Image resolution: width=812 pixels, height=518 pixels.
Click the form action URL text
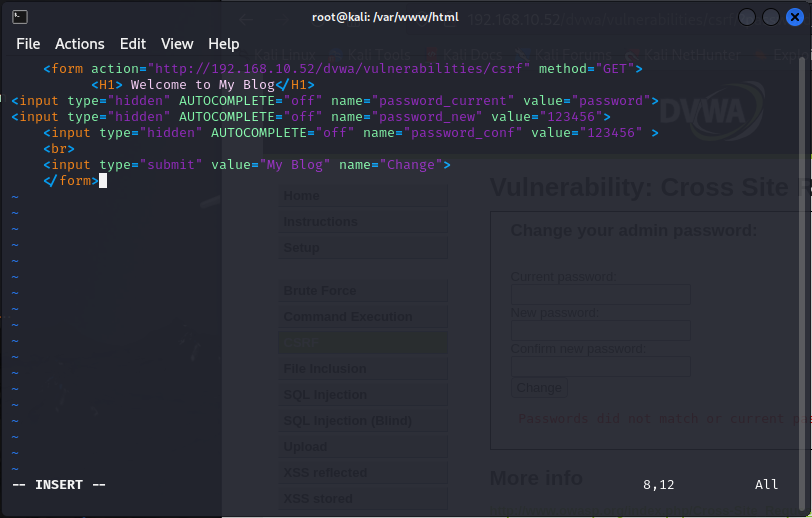(x=339, y=69)
